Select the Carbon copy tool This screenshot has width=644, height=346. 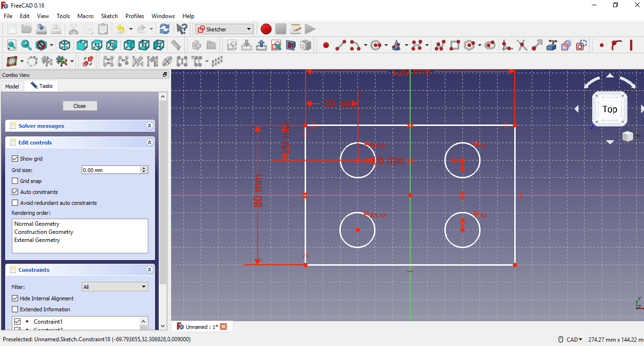click(566, 45)
